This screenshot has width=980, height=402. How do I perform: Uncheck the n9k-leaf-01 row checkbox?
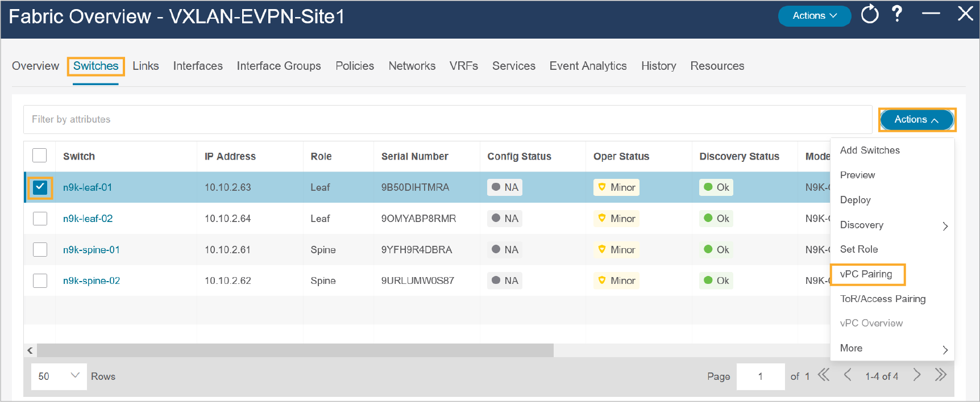coord(40,187)
